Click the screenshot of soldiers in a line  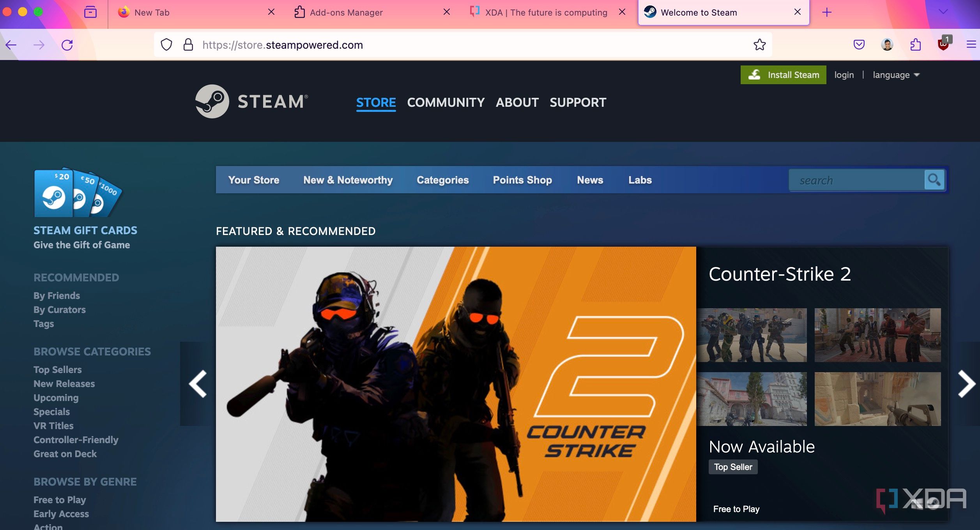(752, 335)
